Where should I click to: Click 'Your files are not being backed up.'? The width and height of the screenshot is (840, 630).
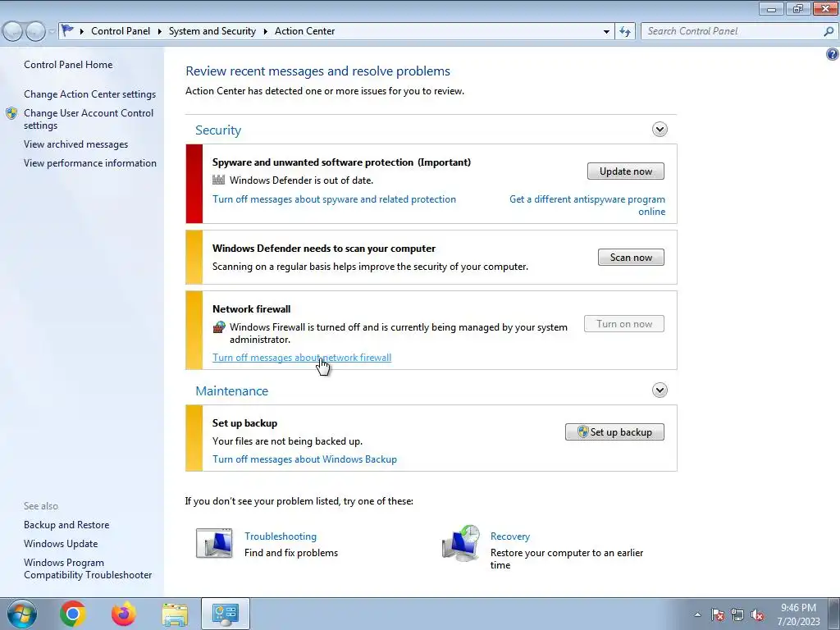tap(288, 441)
